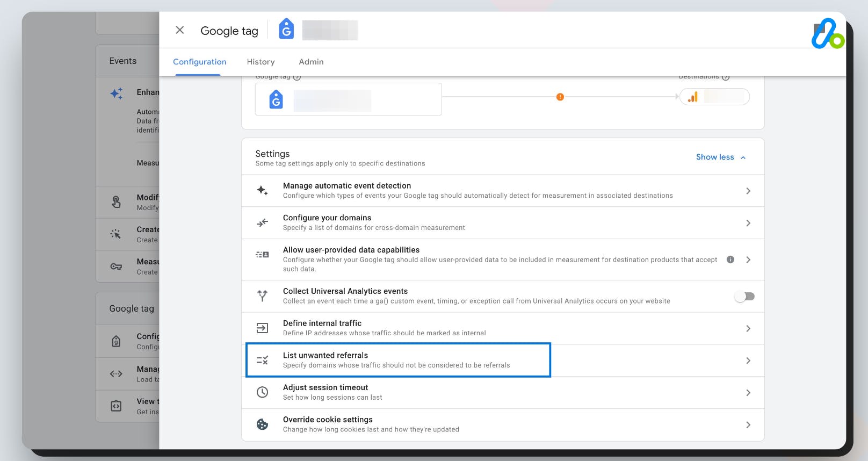Collapse settings with Show less

[x=720, y=157]
